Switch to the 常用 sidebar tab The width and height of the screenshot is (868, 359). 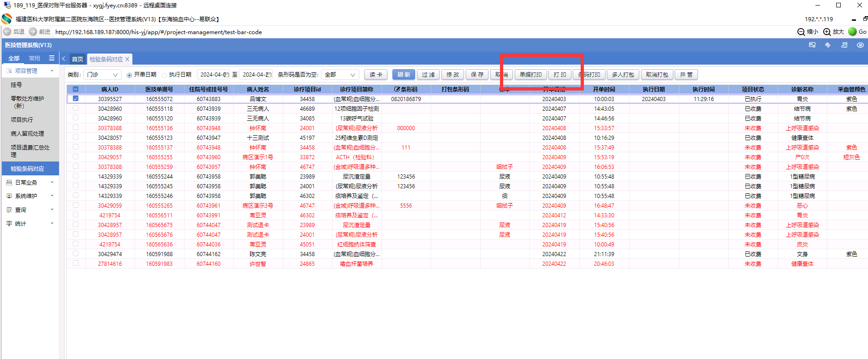(35, 59)
